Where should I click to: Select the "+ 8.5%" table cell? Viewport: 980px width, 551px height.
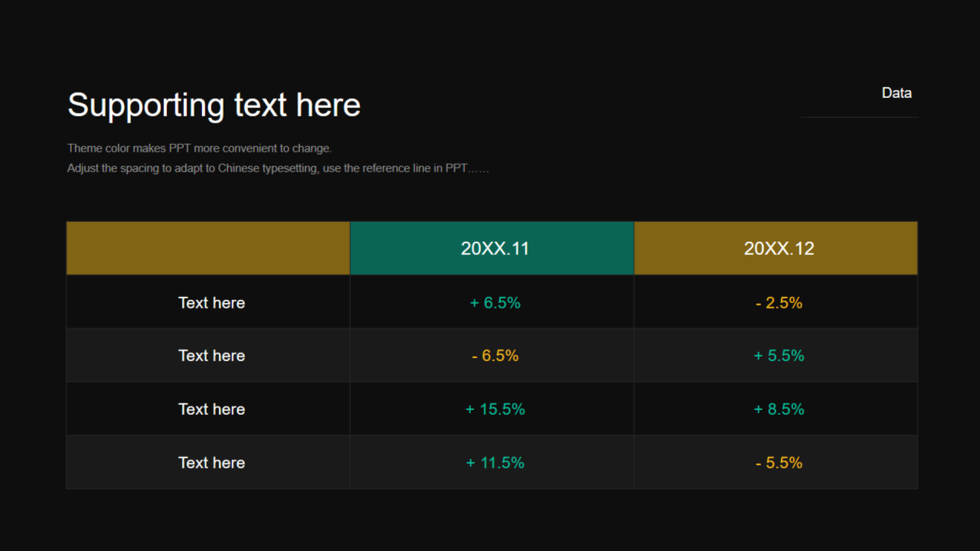coord(779,409)
